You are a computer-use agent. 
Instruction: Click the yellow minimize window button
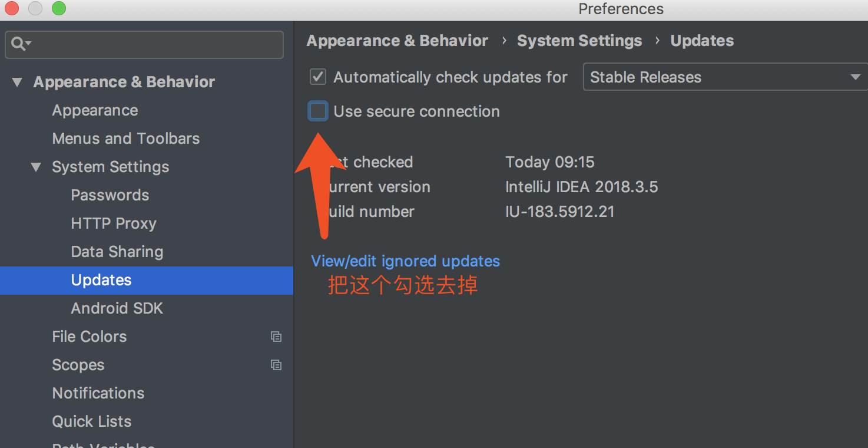[x=35, y=8]
